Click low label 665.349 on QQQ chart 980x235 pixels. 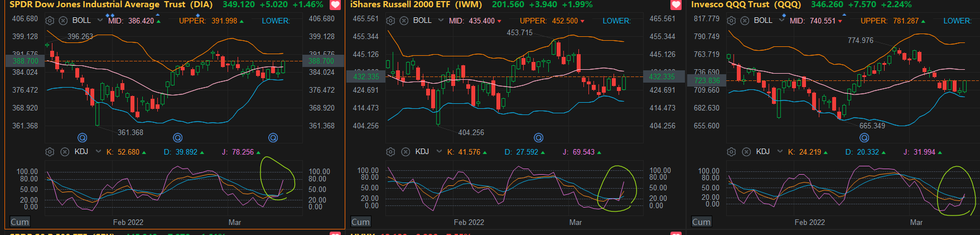[872, 126]
